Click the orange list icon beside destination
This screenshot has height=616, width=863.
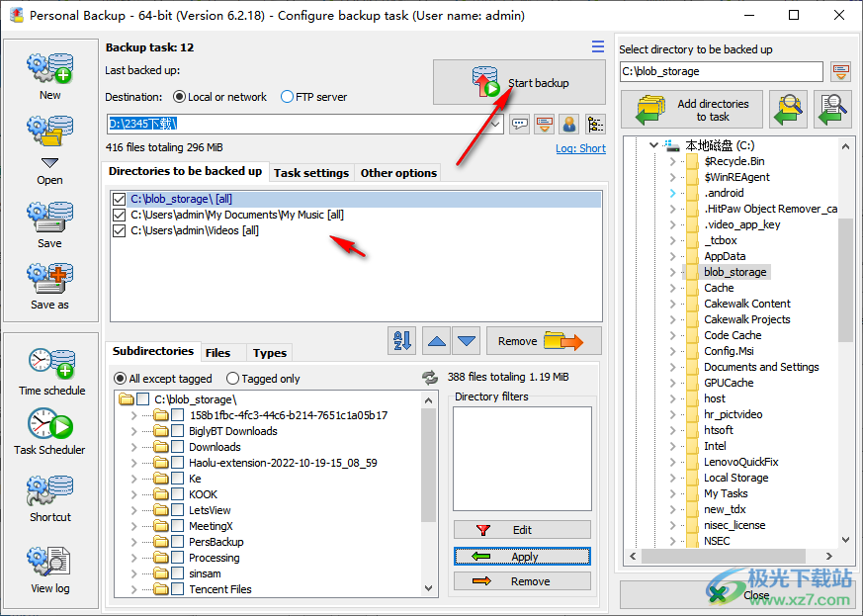click(545, 125)
